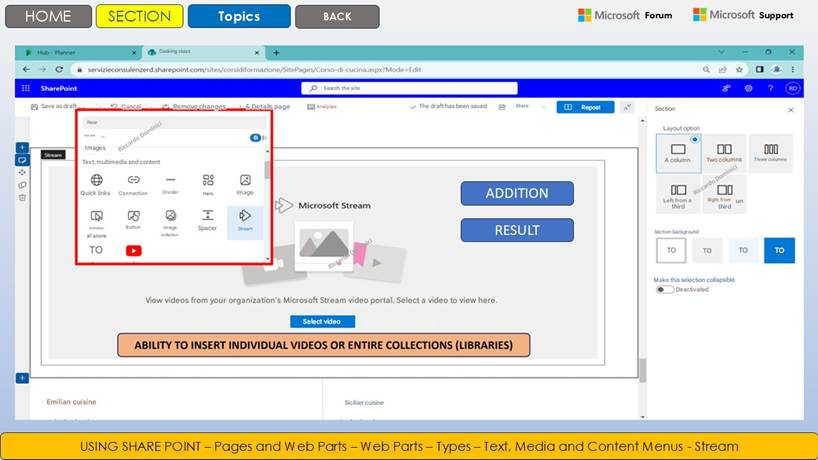
Task: Delete the section with trash icon
Action: pyautogui.click(x=22, y=198)
